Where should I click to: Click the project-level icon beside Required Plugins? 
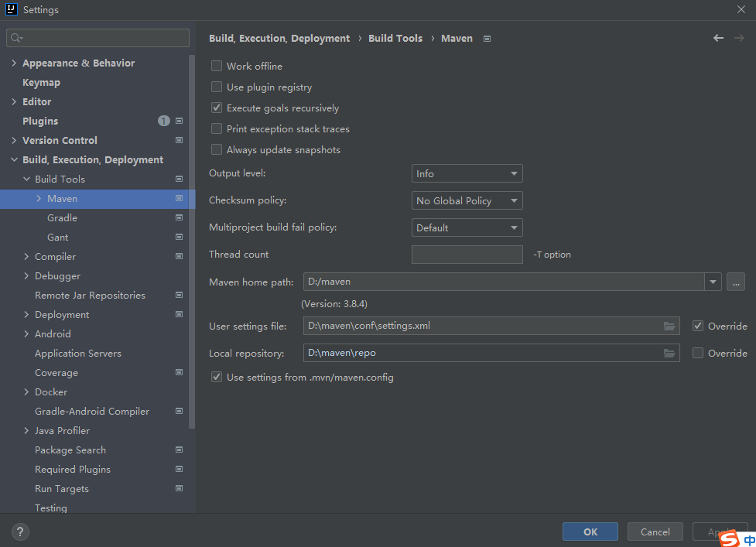click(179, 469)
